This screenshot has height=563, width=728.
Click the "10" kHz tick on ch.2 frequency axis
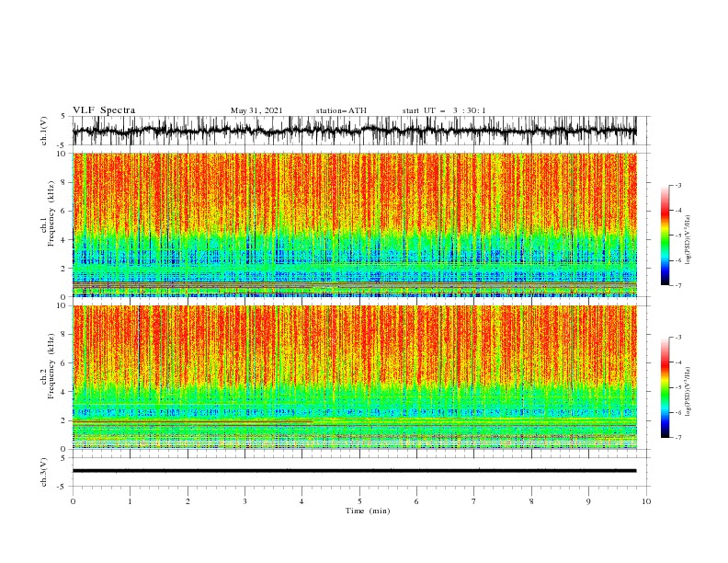point(63,305)
